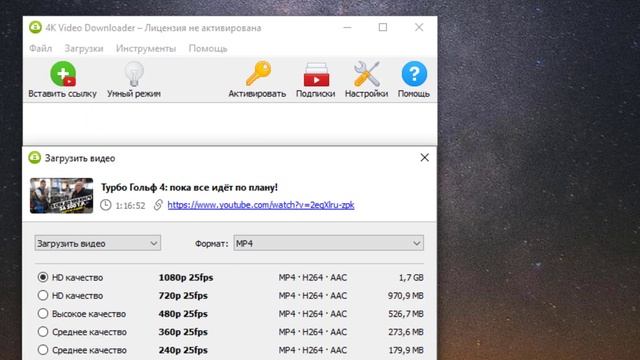Click the Турбо Гольф video thumbnail
Image resolution: width=640 pixels, height=360 pixels.
pyautogui.click(x=62, y=196)
